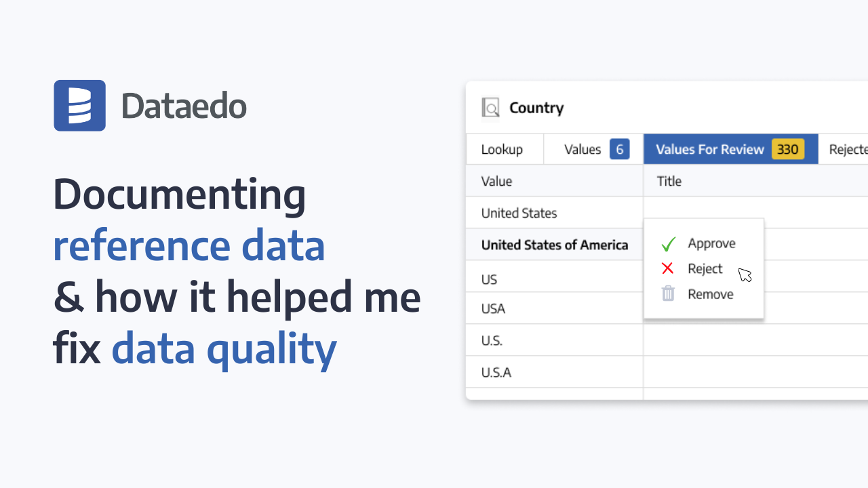Click the red Reject X icon
This screenshot has height=488, width=868.
pos(667,269)
